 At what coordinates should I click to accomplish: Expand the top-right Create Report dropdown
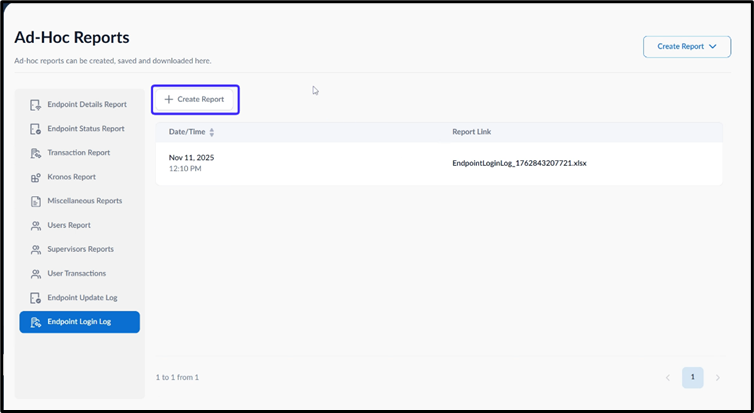[x=687, y=47]
